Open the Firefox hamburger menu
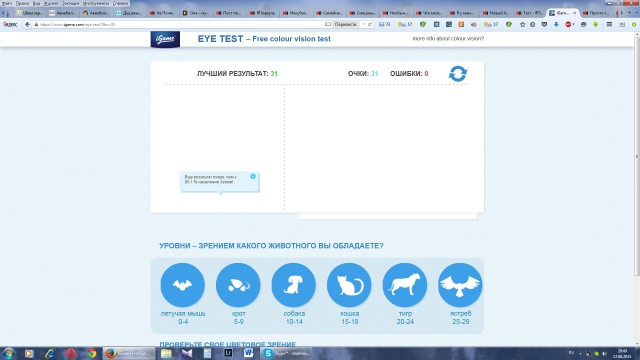The height and width of the screenshot is (360, 640). 609,24
